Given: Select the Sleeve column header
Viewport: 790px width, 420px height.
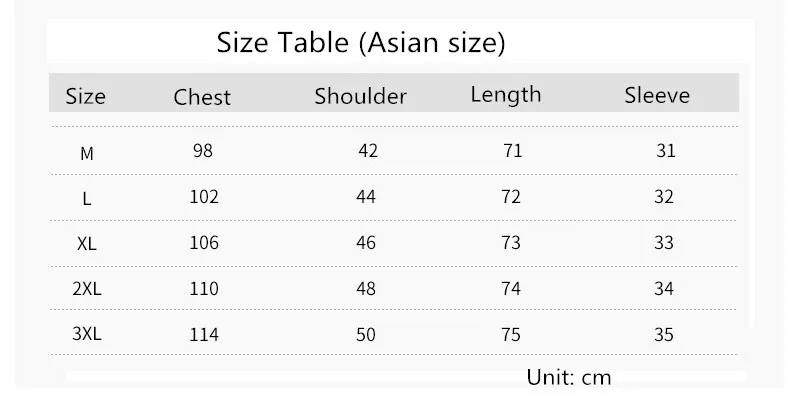Looking at the screenshot, I should pyautogui.click(x=657, y=95).
